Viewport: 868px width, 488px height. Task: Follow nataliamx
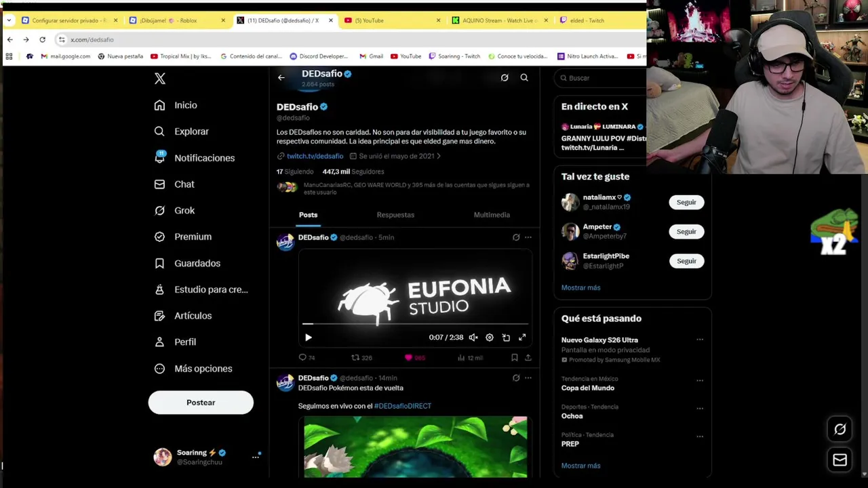tap(686, 202)
